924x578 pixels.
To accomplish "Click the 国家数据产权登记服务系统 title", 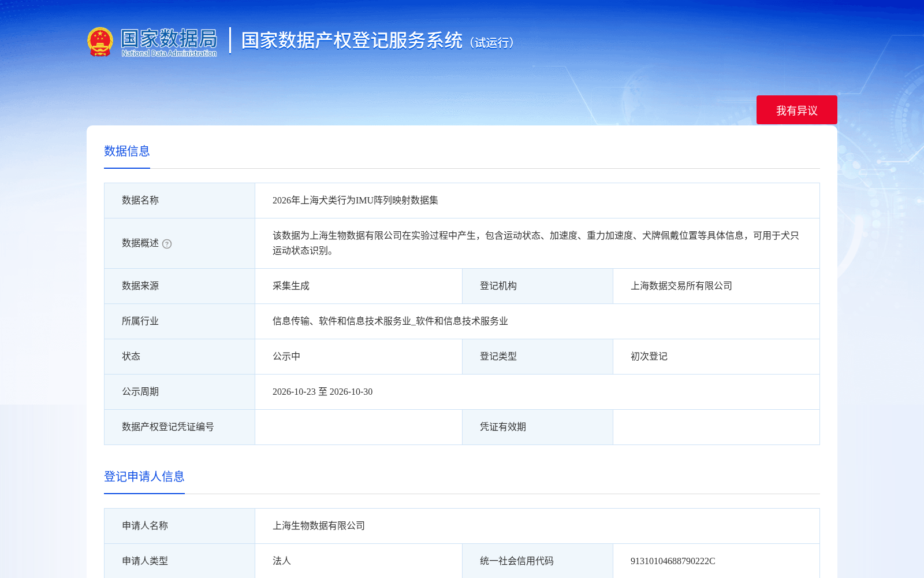I will coord(352,40).
